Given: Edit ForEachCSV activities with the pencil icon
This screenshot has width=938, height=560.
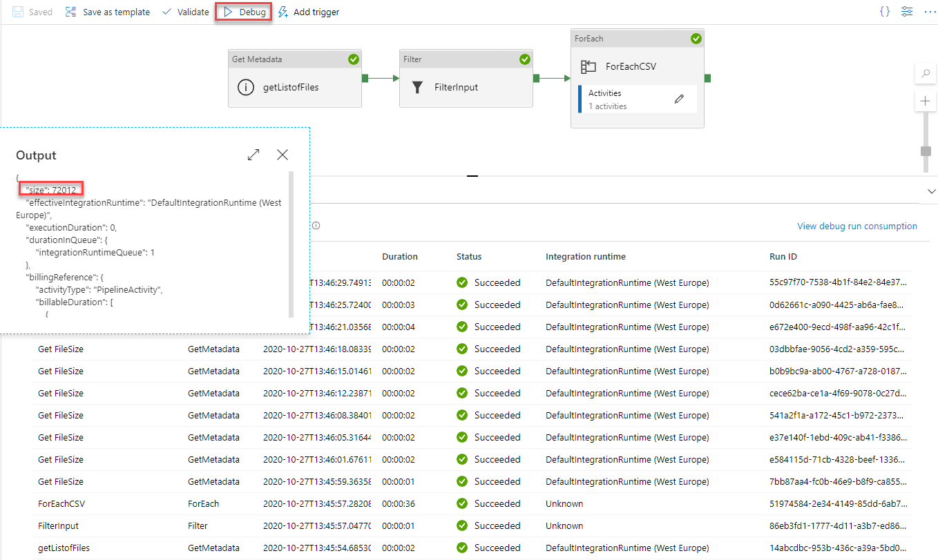Looking at the screenshot, I should (679, 99).
